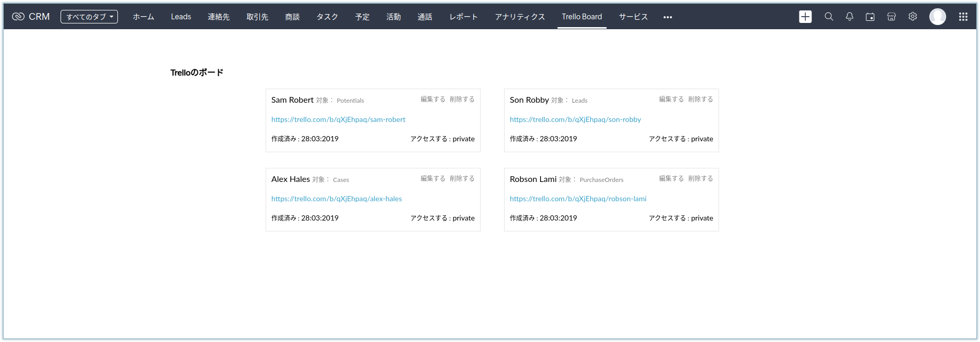Click the CRM logo icon
980x342 pixels.
18,17
